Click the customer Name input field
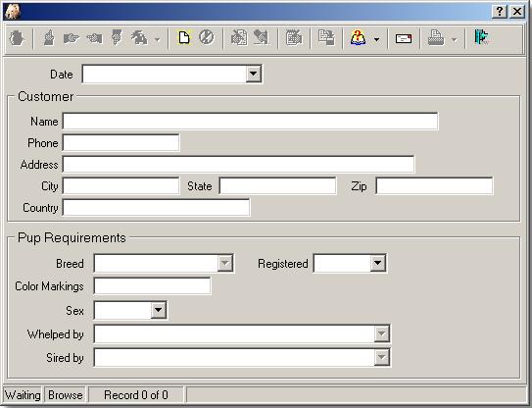532x408 pixels. coord(250,121)
